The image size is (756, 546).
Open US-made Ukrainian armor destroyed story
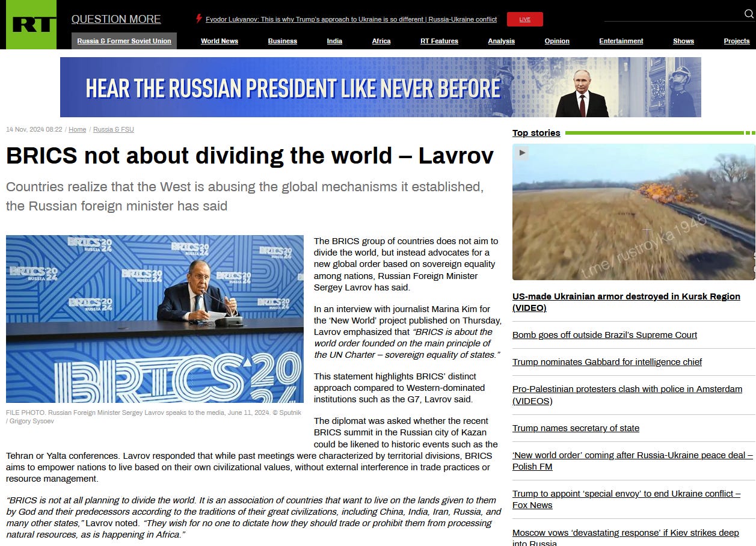[626, 302]
